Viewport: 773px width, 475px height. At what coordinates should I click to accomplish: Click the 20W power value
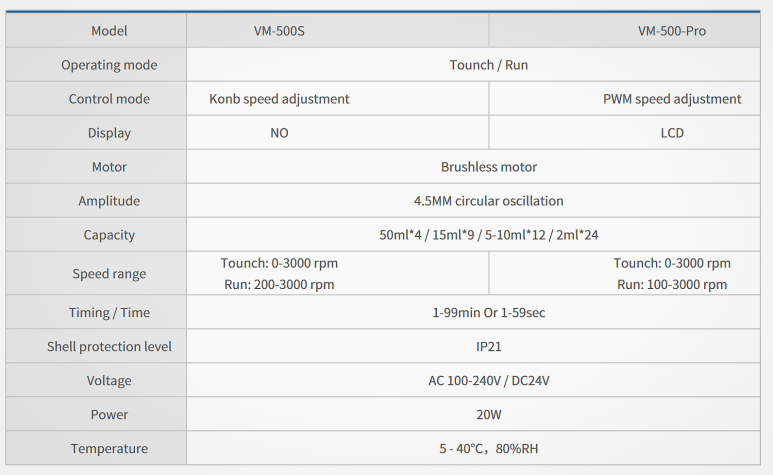pyautogui.click(x=489, y=415)
